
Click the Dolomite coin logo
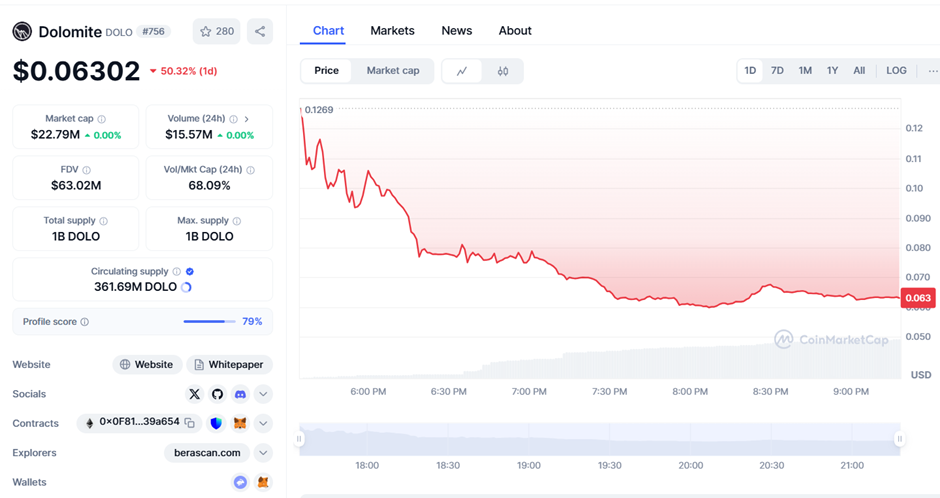[22, 32]
